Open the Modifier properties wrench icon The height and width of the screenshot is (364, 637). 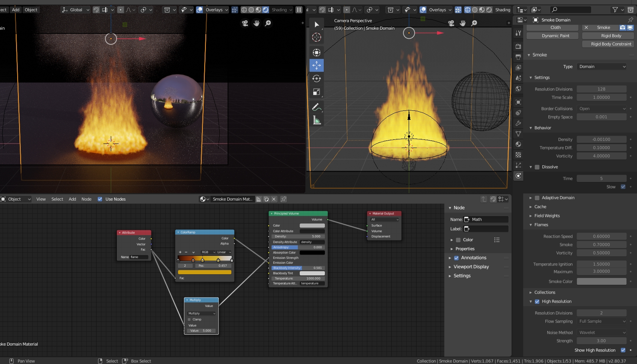(518, 123)
